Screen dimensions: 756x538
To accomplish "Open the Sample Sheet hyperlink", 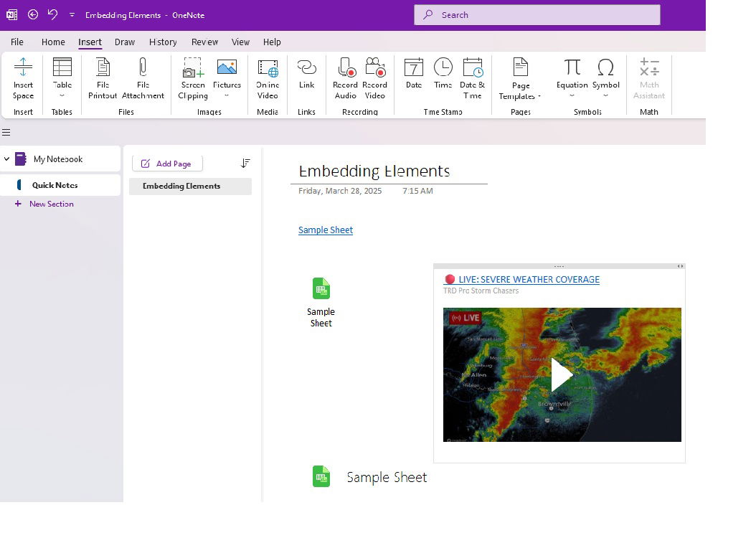I will pyautogui.click(x=325, y=230).
